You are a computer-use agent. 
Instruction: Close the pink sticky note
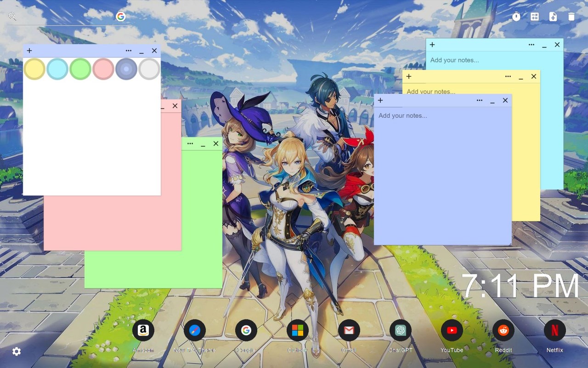(175, 106)
